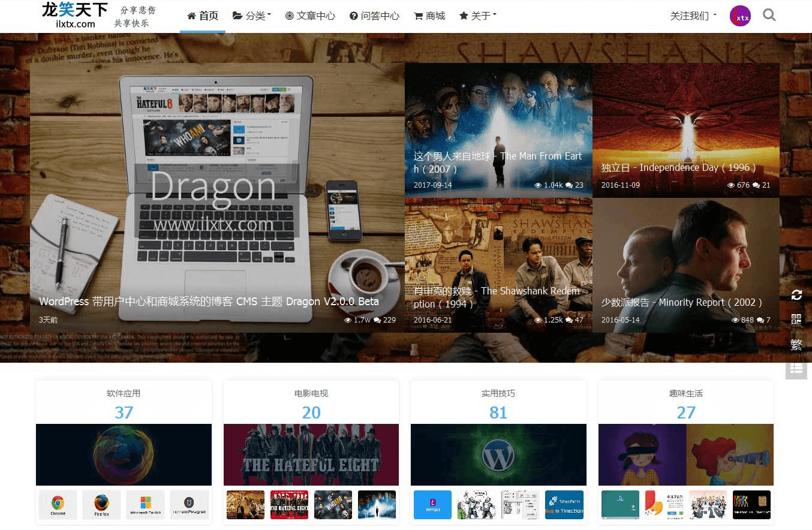Open the 实用技巧 category heading
Viewport: 812px width, 530px height.
[498, 393]
